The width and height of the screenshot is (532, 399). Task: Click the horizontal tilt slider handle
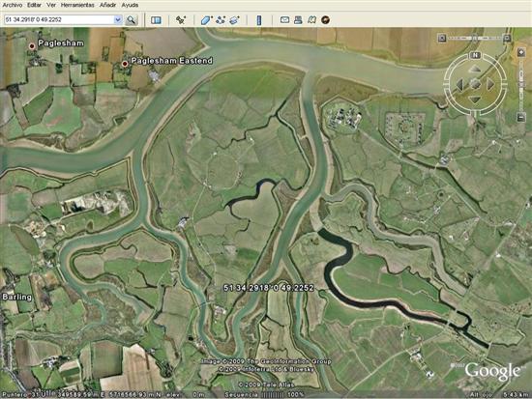(x=475, y=38)
